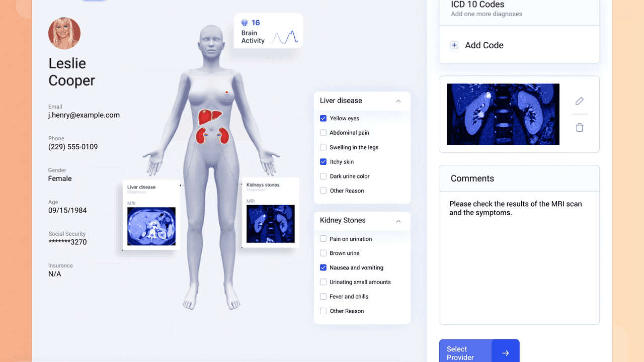This screenshot has height=362, width=644.
Task: Check the Urinating small amounts checkbox
Action: (323, 282)
